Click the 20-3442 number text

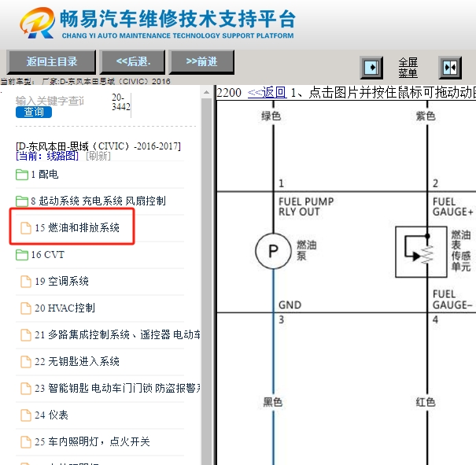121,102
